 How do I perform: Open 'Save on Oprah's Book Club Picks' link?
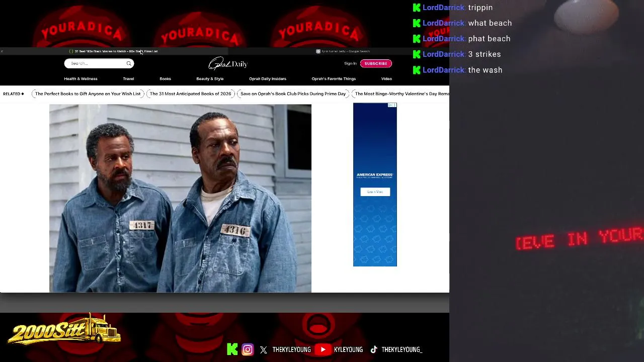tap(293, 94)
